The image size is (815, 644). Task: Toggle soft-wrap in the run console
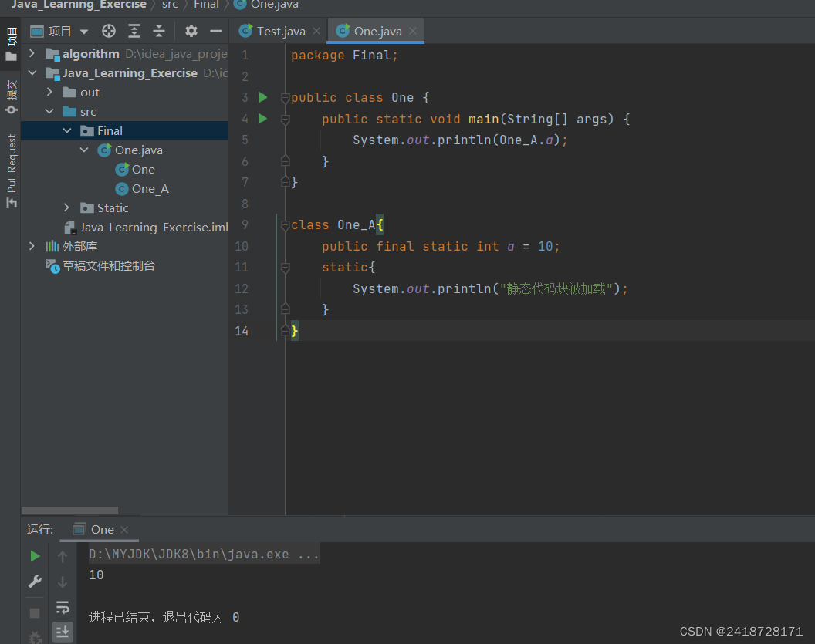[x=63, y=606]
